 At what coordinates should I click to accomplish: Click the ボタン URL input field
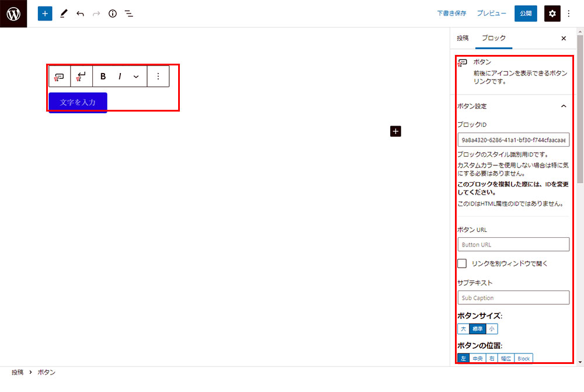point(513,245)
